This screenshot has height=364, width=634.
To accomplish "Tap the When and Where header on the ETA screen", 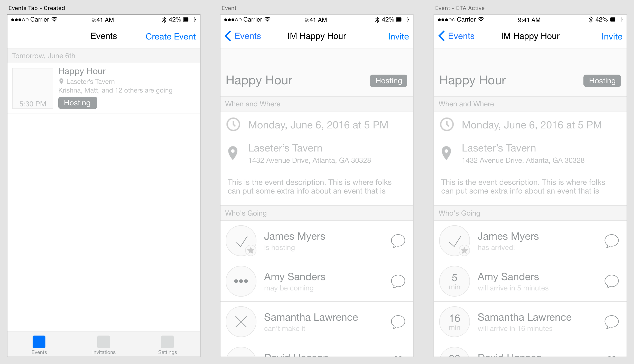I will pyautogui.click(x=530, y=104).
